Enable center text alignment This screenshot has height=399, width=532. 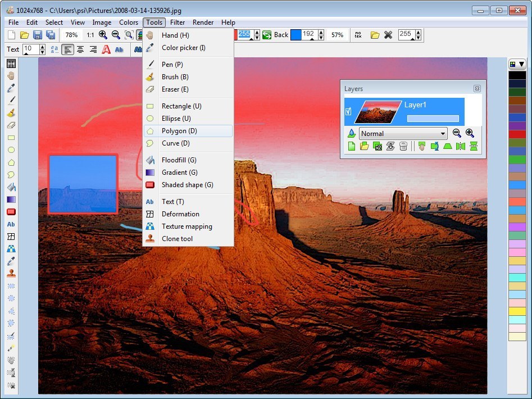(x=80, y=49)
